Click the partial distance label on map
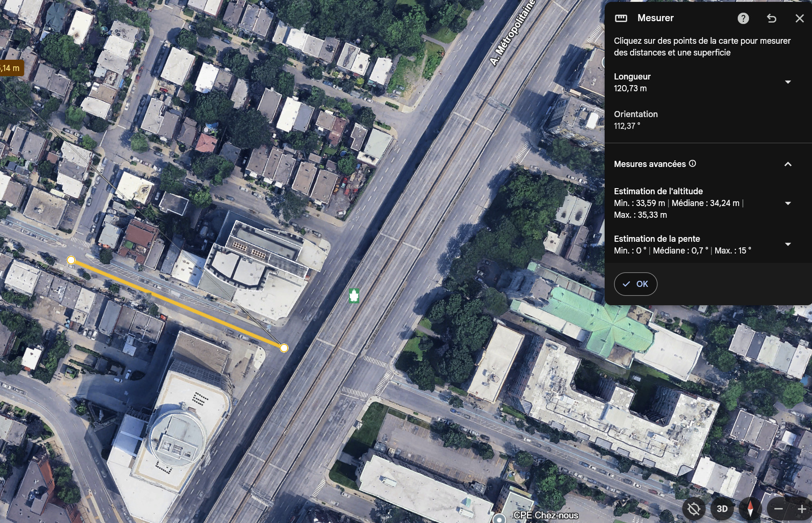 pos(10,68)
